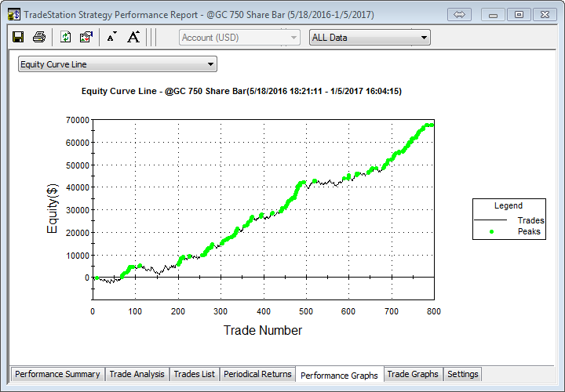Open the Trade Analysis tab
Viewport: 565px width, 392px height.
coord(137,374)
